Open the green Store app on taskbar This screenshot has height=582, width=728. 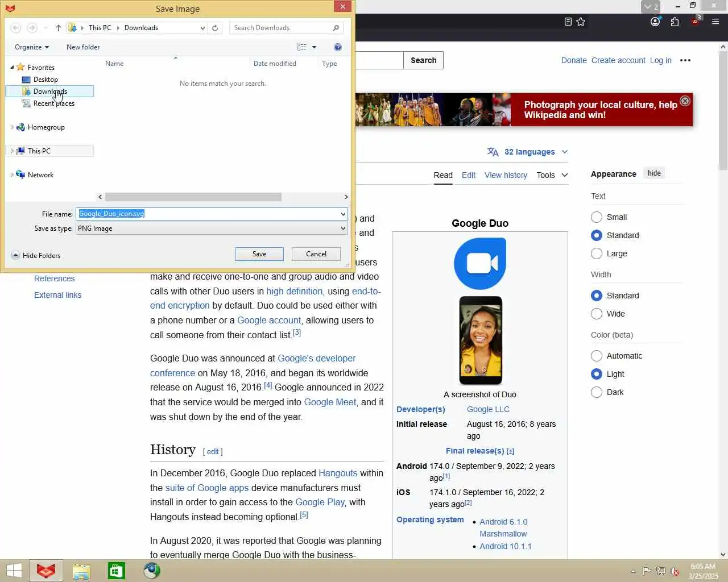click(117, 571)
